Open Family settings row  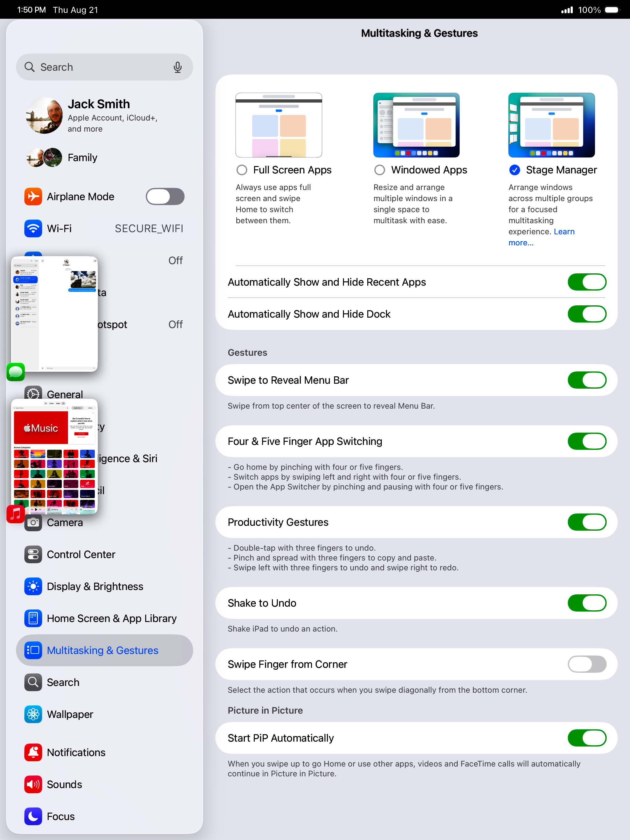105,158
